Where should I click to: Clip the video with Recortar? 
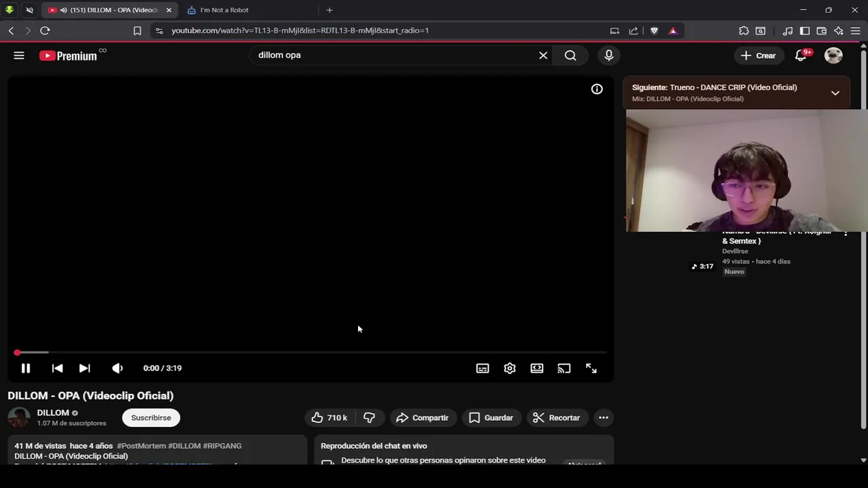pyautogui.click(x=557, y=418)
